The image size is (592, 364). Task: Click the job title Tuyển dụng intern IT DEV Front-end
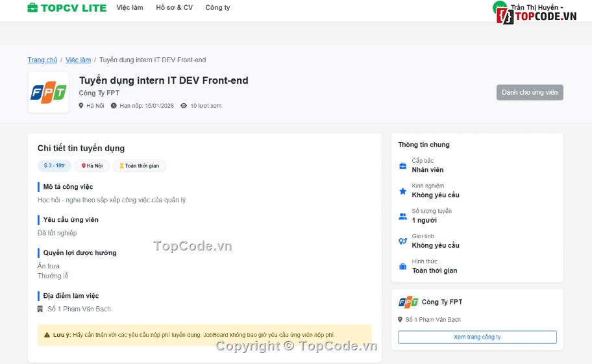164,80
